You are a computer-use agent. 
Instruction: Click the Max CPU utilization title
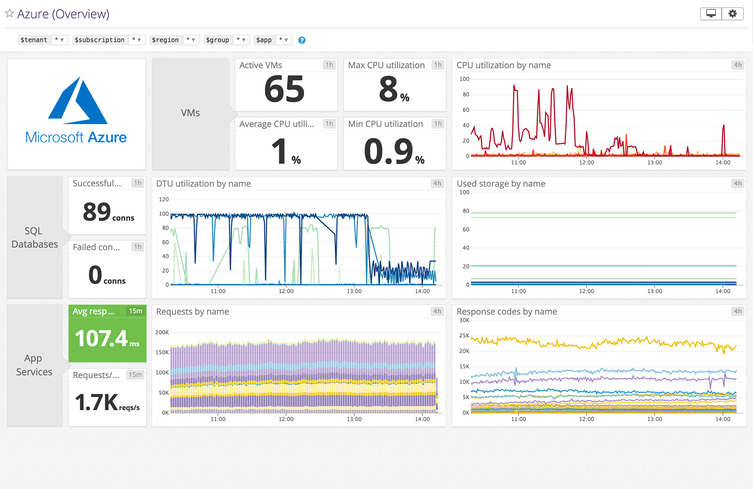click(387, 65)
